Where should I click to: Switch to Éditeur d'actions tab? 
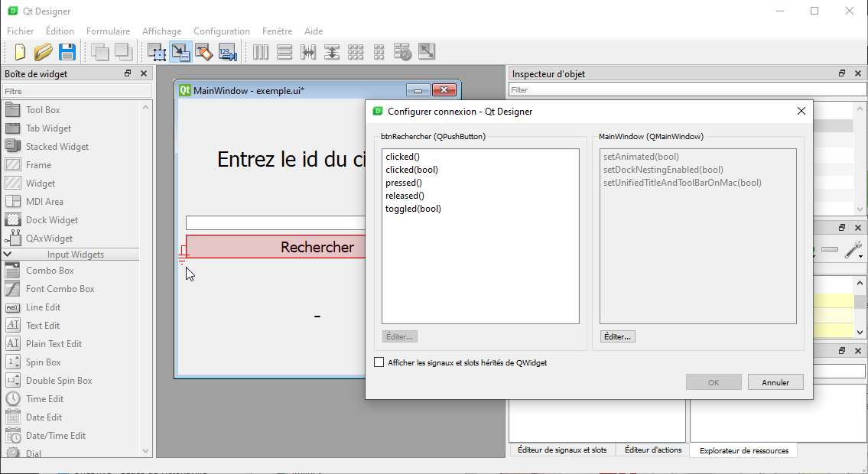(x=653, y=450)
